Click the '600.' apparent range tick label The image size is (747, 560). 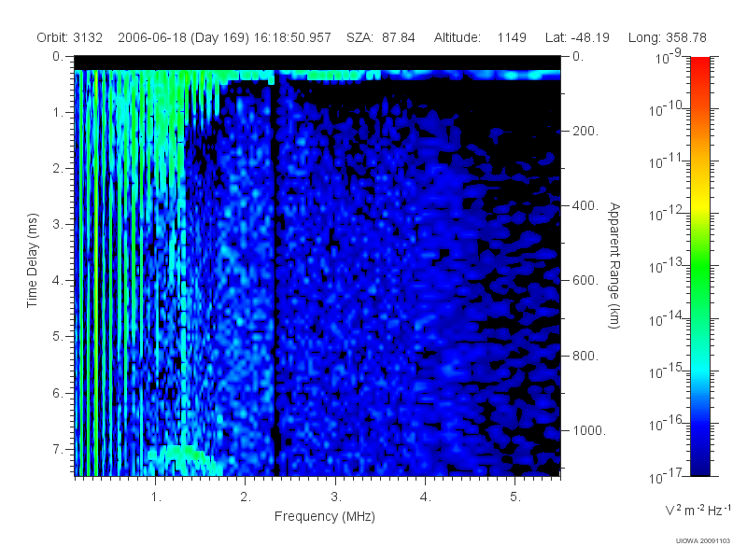[585, 281]
